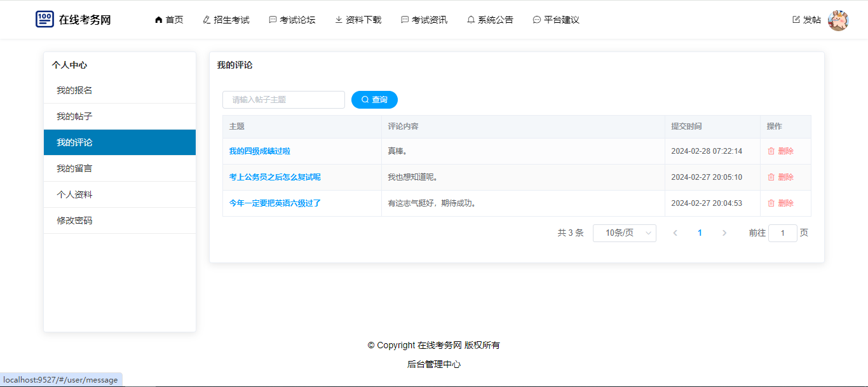The width and height of the screenshot is (868, 387).
Task: Click the 请输入帖子主题 search field
Action: click(283, 100)
